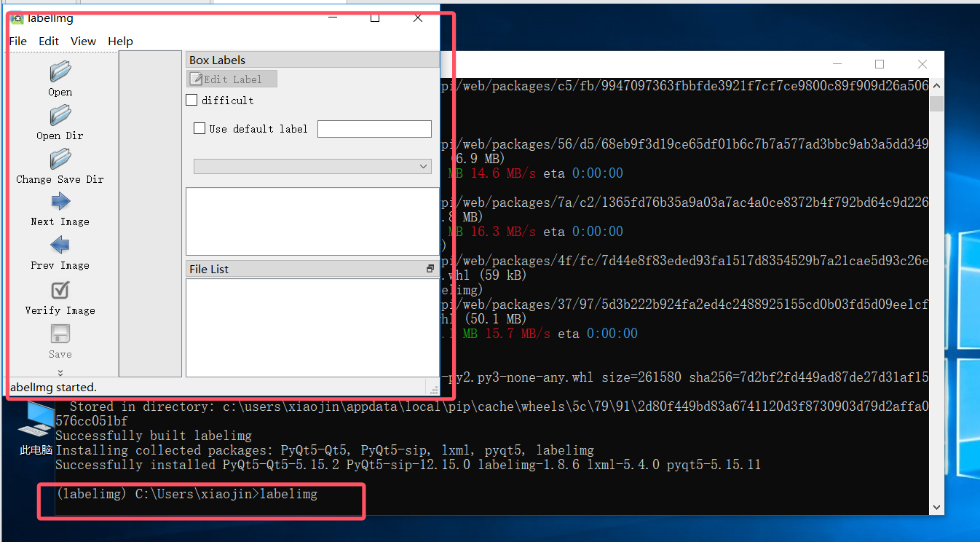Click 'Successfully built labelimg' line
980x542 pixels.
154,436
